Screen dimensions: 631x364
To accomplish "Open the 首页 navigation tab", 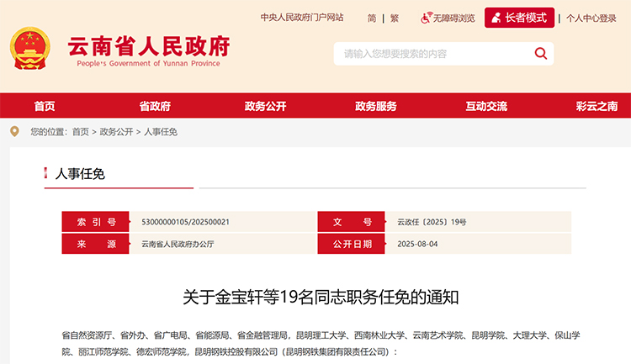I will point(45,106).
